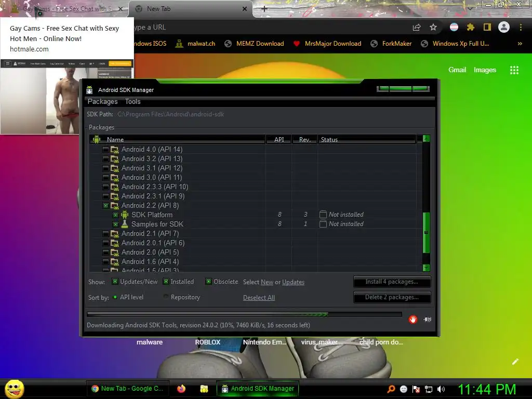532x399 pixels.
Task: Select the API level sort radio button
Action: [115, 297]
